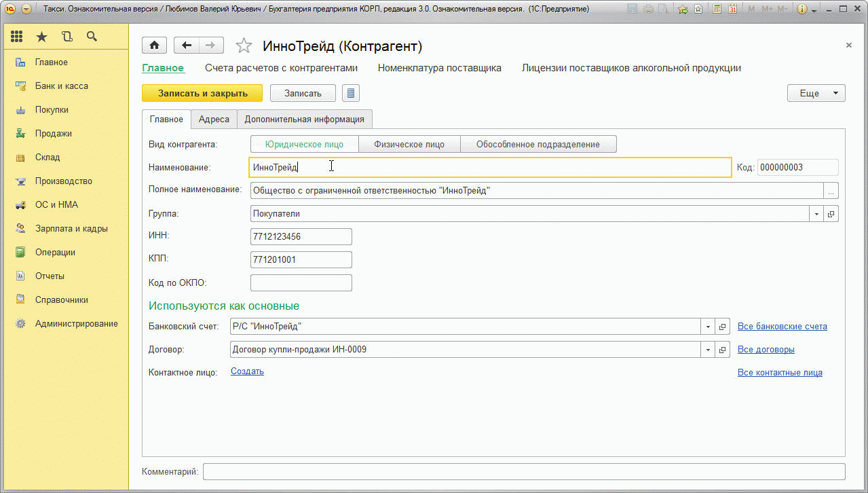Viewport: 868px width, 493px height.
Task: Switch to the Адреса tab
Action: pos(214,119)
